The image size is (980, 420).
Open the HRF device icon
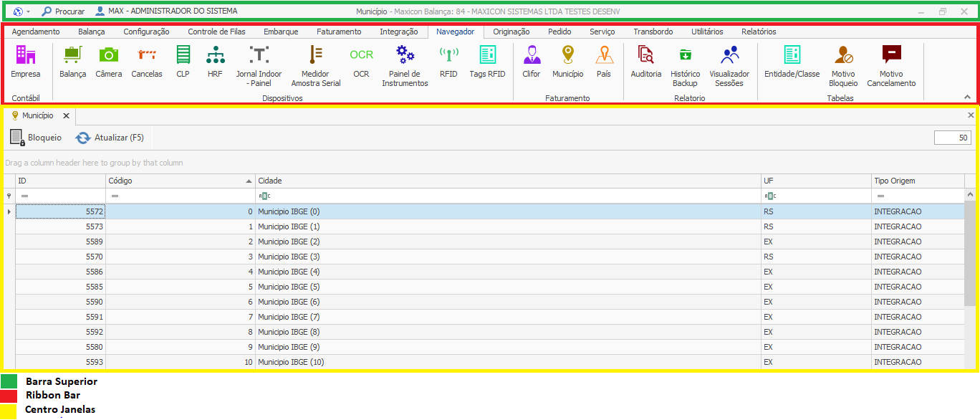(x=215, y=62)
